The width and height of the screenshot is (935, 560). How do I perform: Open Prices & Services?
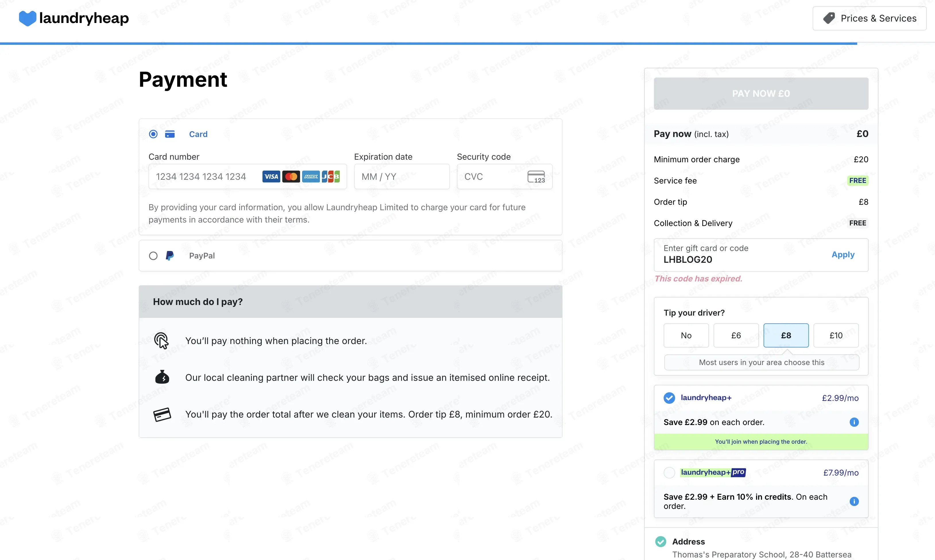pyautogui.click(x=869, y=18)
